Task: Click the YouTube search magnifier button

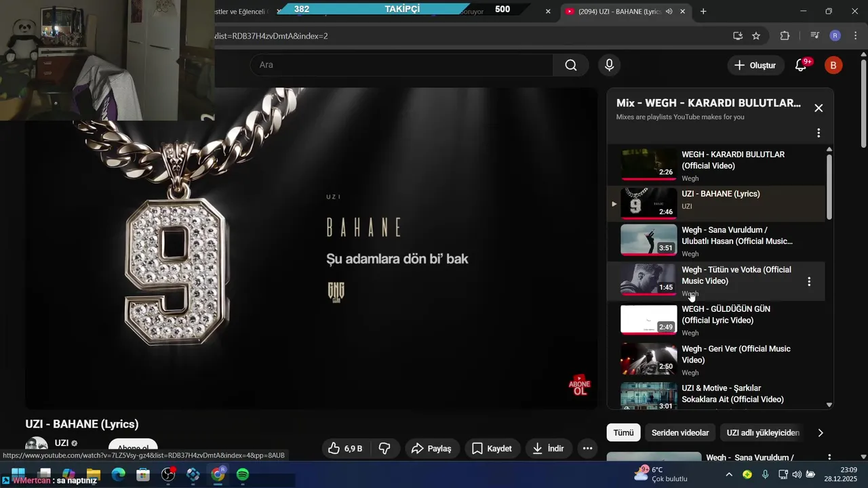Action: 571,65
